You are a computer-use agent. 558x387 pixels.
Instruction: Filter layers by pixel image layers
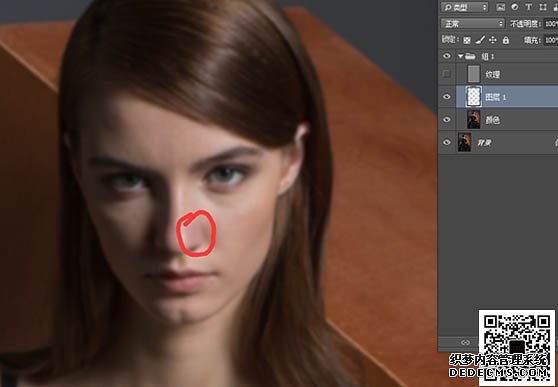pyautogui.click(x=501, y=7)
